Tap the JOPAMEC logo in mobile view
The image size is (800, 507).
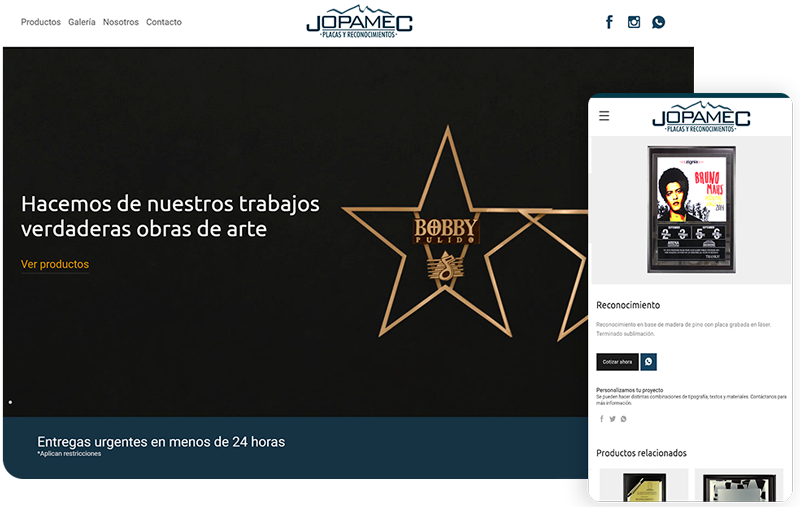tap(701, 117)
